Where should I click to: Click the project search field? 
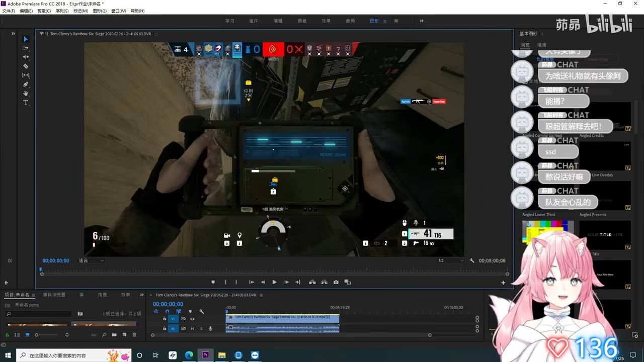coord(38,314)
